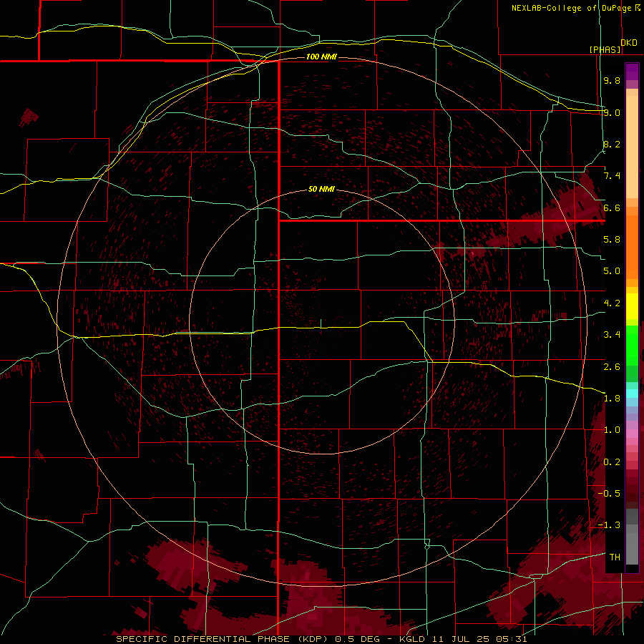Viewport: 644px width, 644px height.
Task: Click the 5.8 scale value
Action: [612, 240]
